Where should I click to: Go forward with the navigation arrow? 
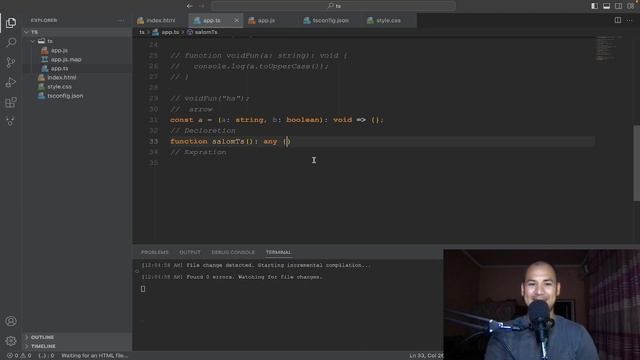202,6
